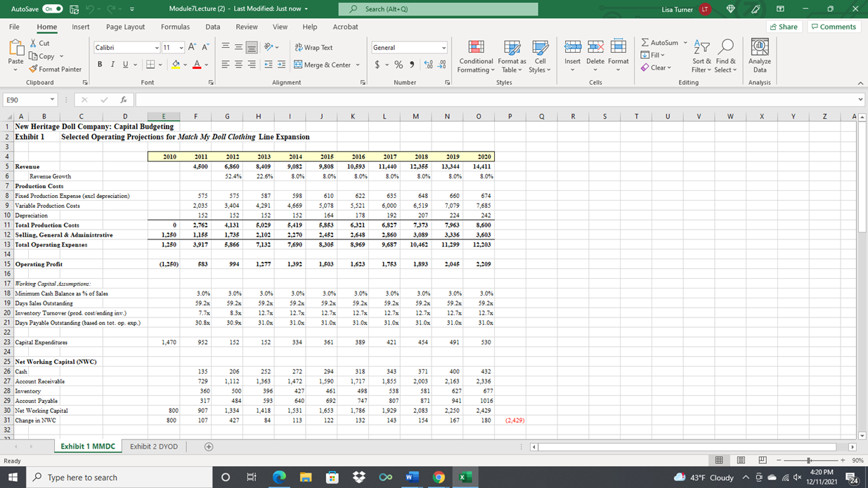
Task: Click the Decrease Indent icon
Action: click(269, 65)
